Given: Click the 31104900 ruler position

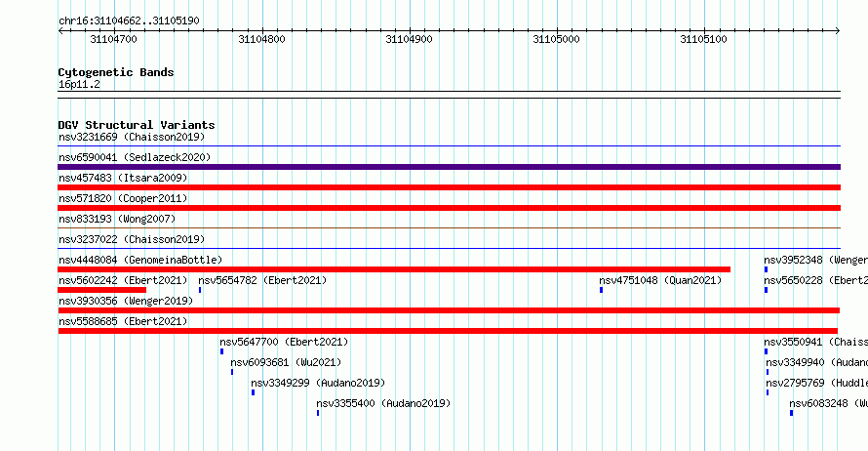Looking at the screenshot, I should point(409,39).
